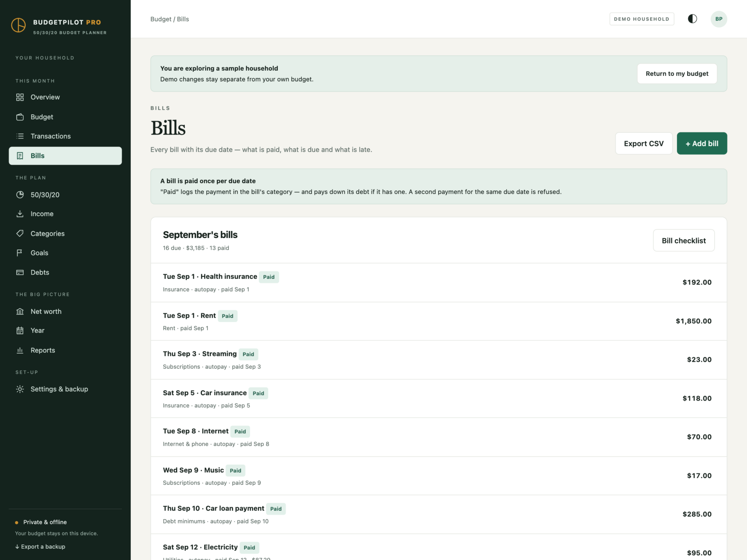Click the Budget breadcrumb path
This screenshot has height=560, width=747.
tap(170, 19)
